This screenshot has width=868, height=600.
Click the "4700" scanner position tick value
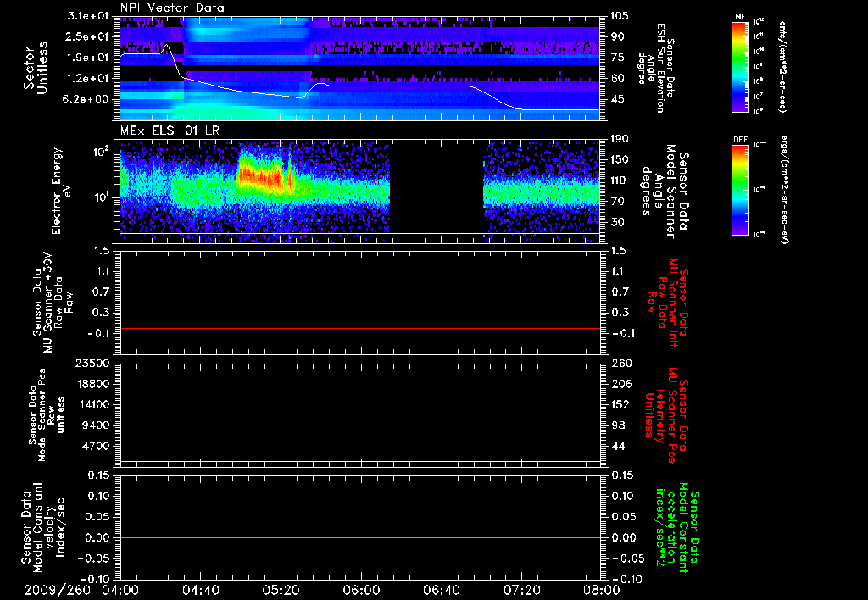[97, 446]
